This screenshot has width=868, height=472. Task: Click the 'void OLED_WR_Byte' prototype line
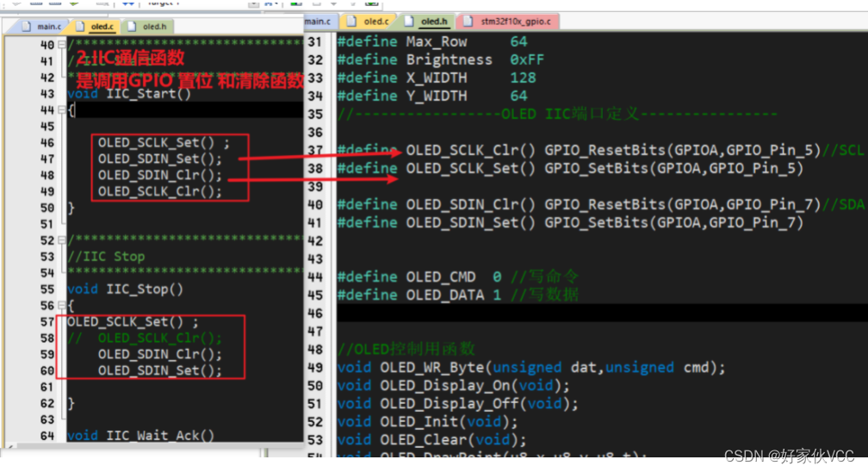coord(530,367)
